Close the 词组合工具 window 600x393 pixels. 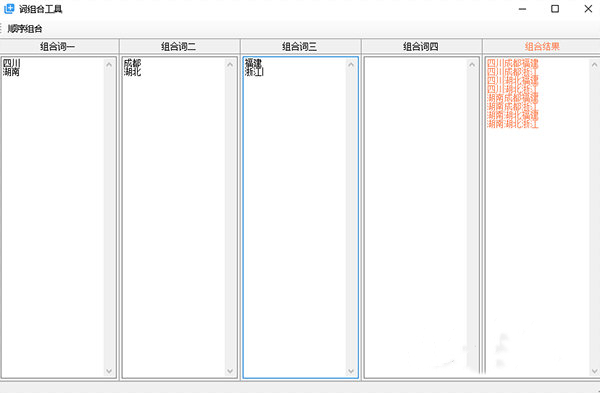pyautogui.click(x=588, y=9)
